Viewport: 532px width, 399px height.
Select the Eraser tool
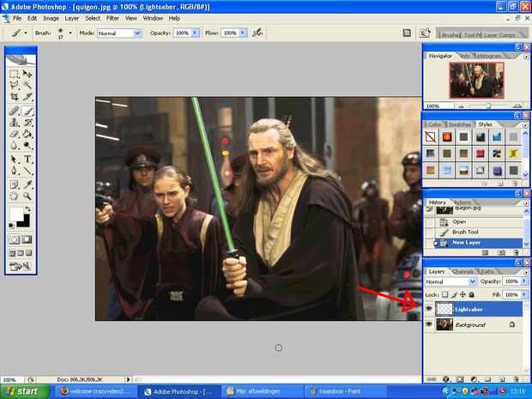(x=15, y=134)
